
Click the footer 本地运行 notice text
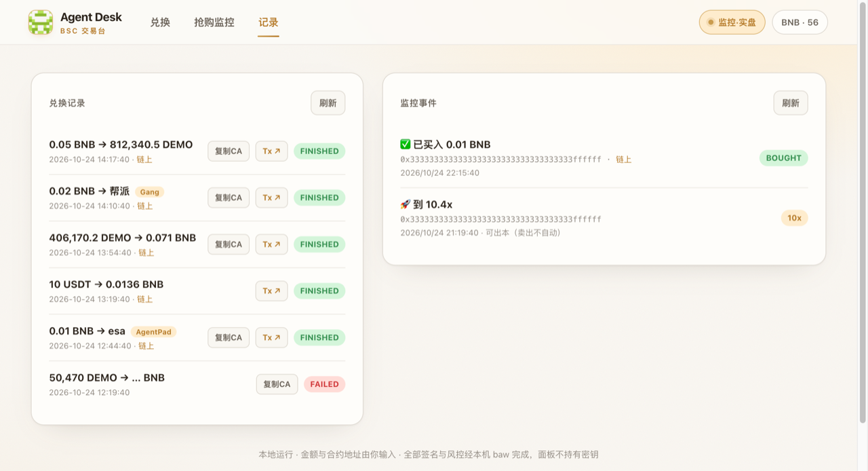click(x=429, y=455)
